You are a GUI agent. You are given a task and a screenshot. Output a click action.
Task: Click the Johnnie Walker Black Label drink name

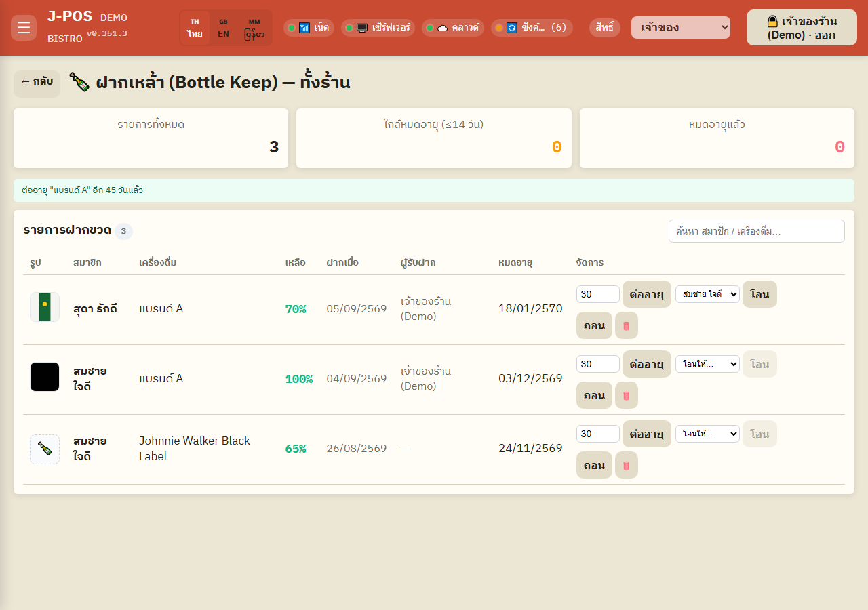click(195, 449)
